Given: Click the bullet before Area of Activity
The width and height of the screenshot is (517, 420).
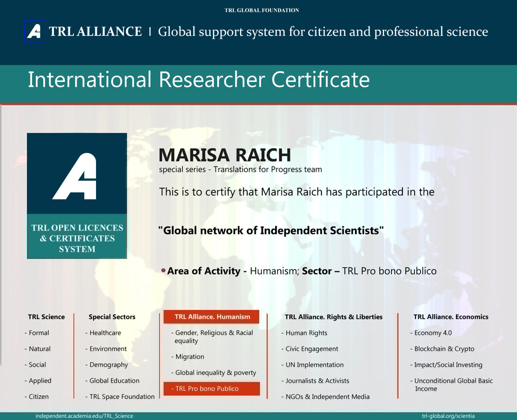Looking at the screenshot, I should click(x=163, y=270).
